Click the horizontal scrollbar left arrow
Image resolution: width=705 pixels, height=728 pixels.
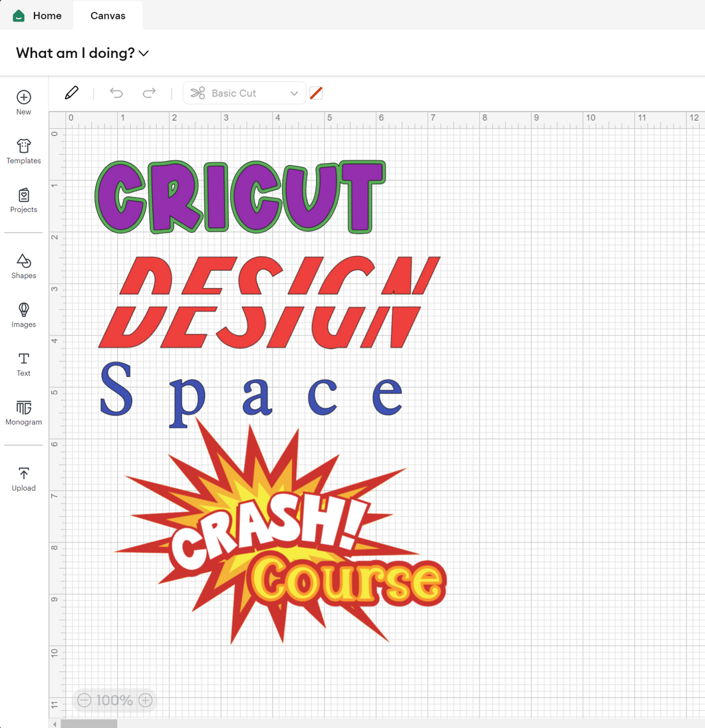tap(55, 723)
